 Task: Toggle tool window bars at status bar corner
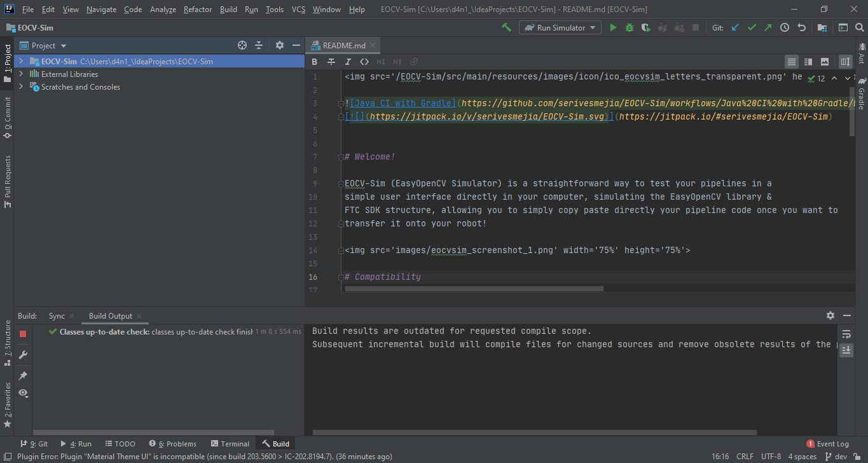coord(6,457)
